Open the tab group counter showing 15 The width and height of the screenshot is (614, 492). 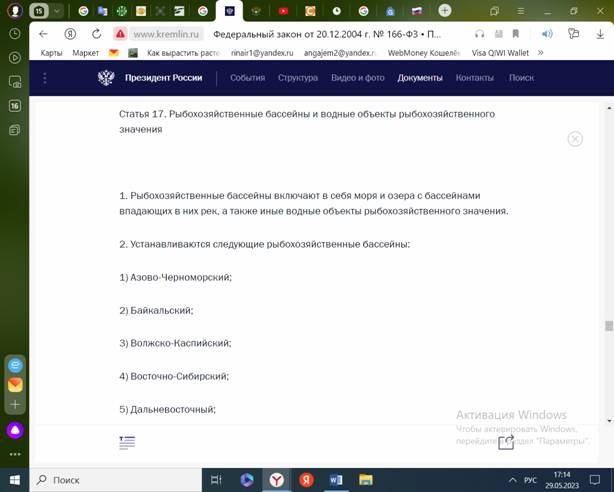(39, 11)
